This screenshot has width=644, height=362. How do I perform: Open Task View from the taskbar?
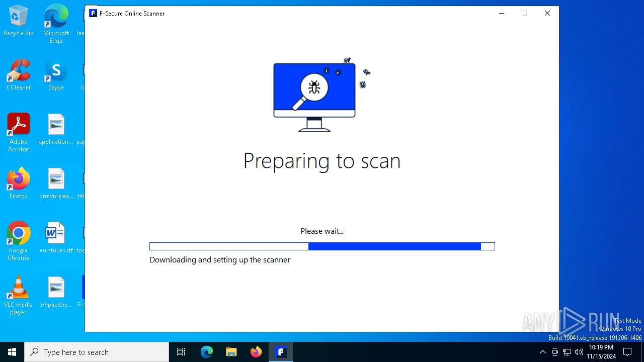coord(181,352)
